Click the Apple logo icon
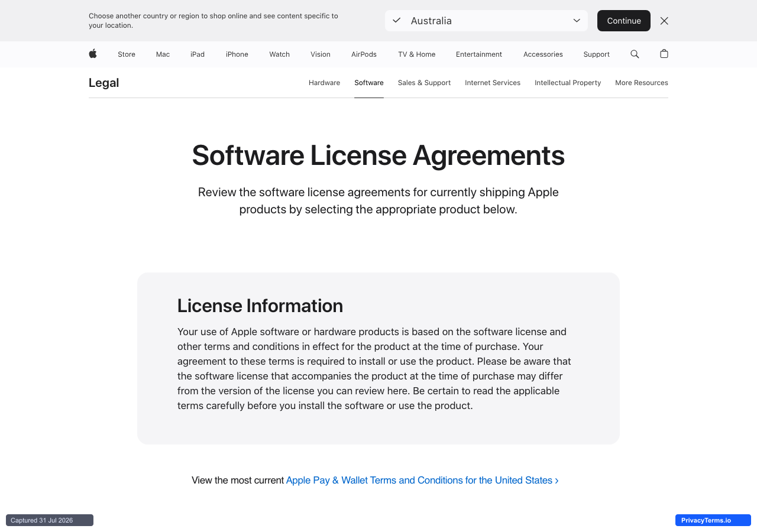Screen dimensions: 757x532 pos(93,54)
